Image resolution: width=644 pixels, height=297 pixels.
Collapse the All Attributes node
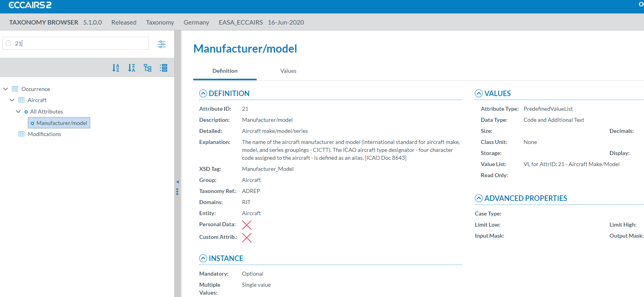(x=18, y=112)
